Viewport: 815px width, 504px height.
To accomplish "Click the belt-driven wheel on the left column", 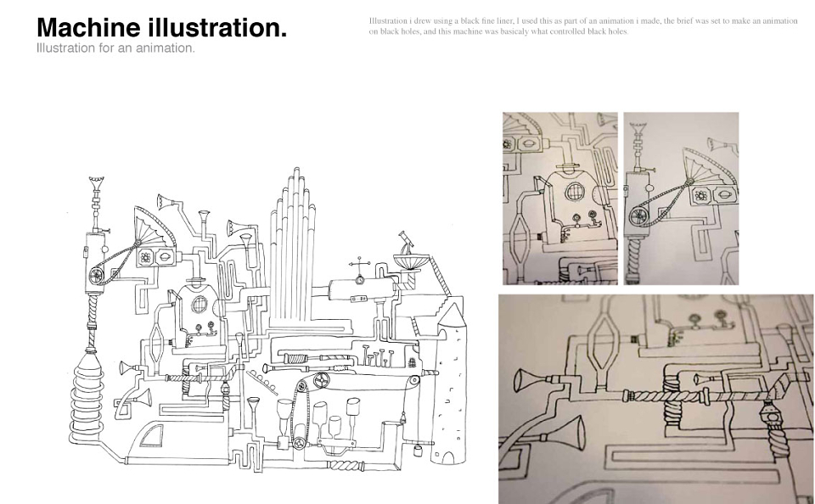I will click(x=96, y=276).
